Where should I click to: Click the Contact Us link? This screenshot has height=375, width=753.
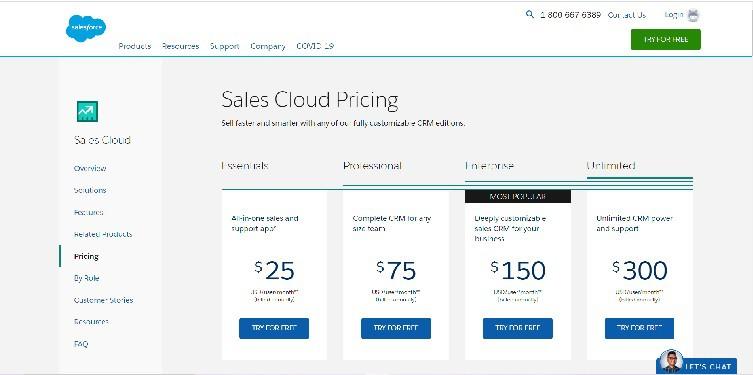point(627,15)
